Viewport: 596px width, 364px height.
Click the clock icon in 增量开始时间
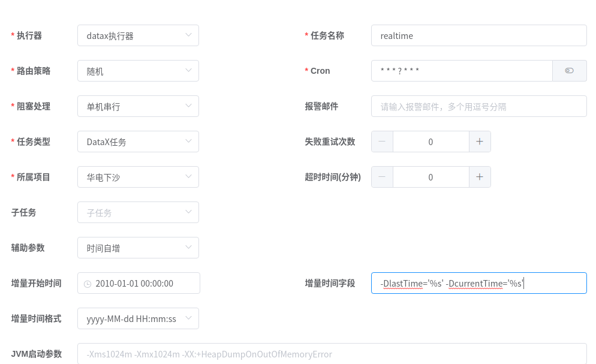88,284
